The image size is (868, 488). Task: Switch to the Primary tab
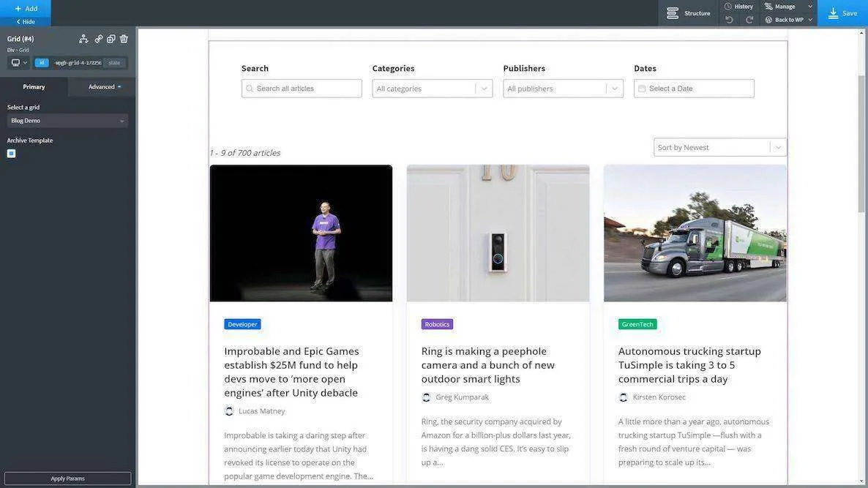tap(34, 87)
